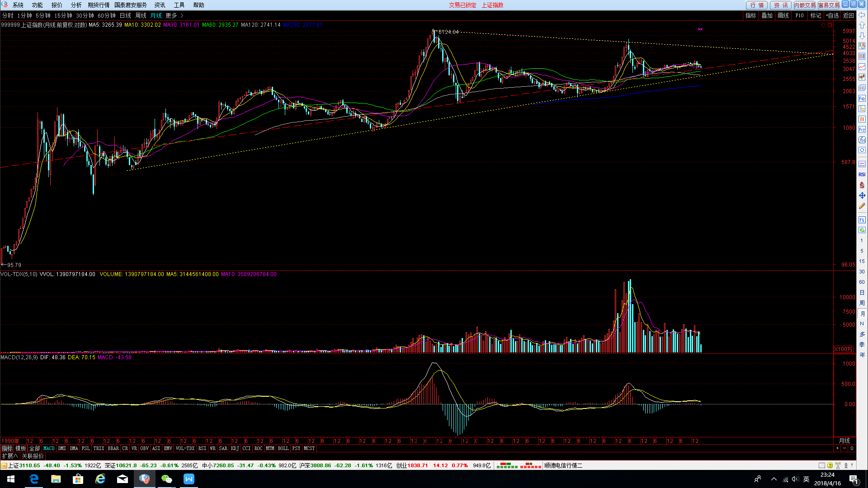The image size is (868, 488).
Task: Click the zoom minus control below chart
Action: click(844, 448)
